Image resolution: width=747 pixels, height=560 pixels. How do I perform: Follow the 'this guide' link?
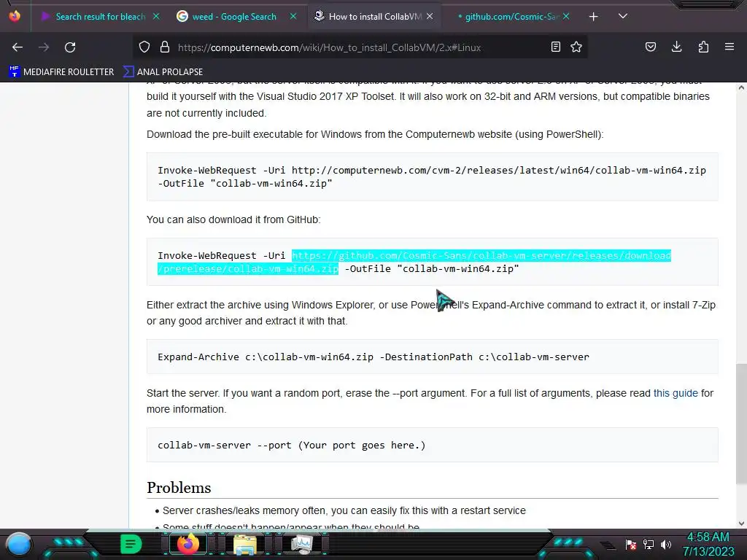pyautogui.click(x=676, y=393)
